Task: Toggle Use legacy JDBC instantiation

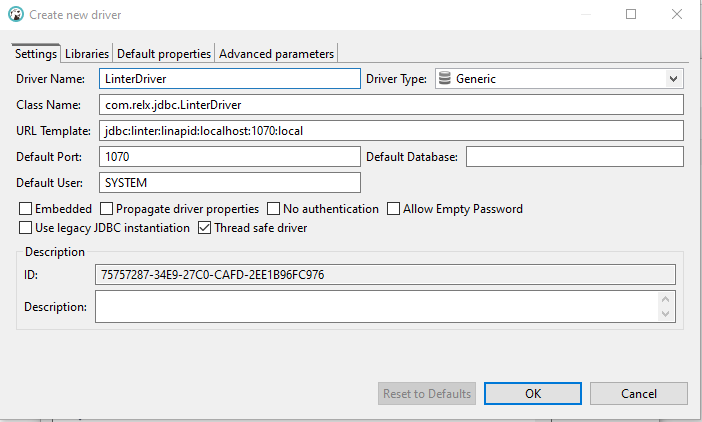Action: (25, 228)
